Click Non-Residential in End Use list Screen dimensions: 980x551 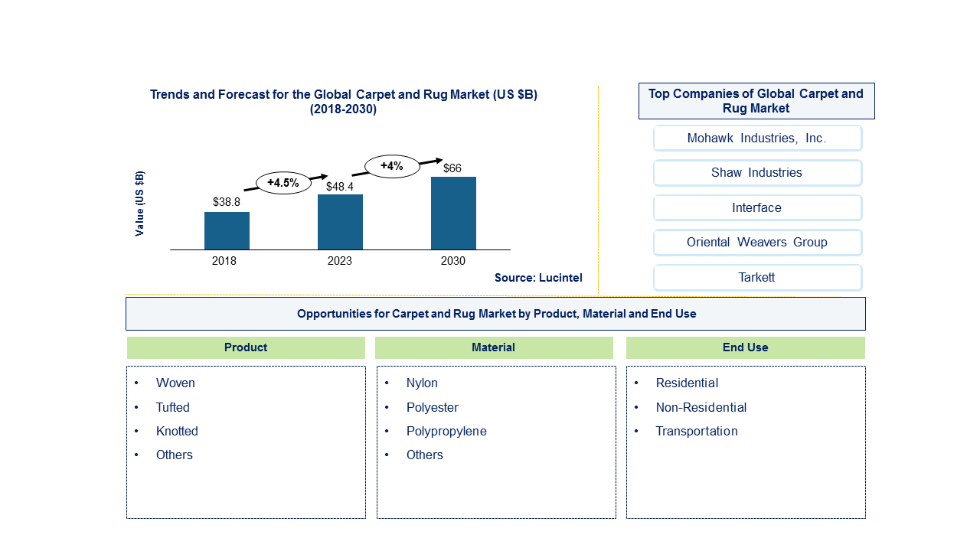coord(701,407)
